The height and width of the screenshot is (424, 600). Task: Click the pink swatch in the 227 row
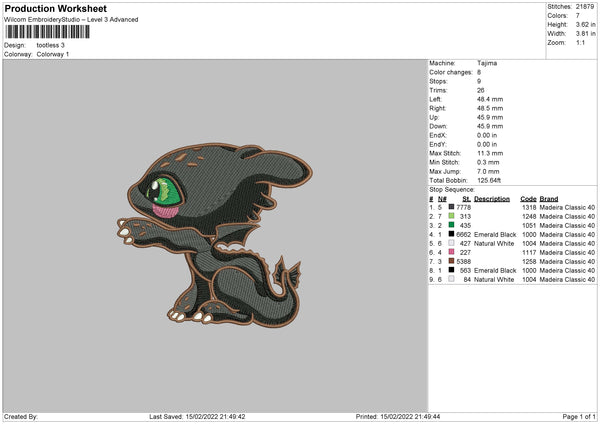[451, 252]
